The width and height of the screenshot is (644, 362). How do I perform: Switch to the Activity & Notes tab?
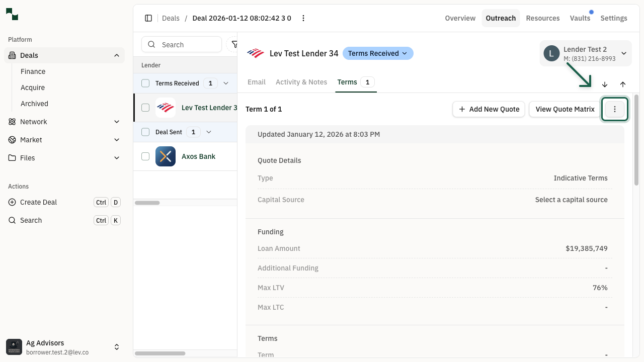click(301, 82)
